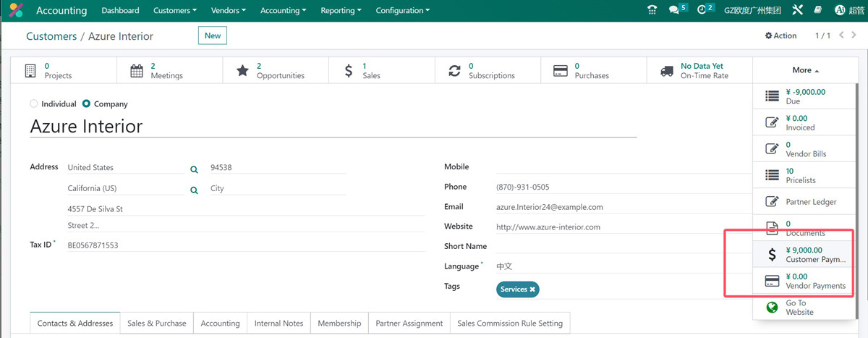
Task: Edit the ZIP field 94538
Action: pos(278,167)
